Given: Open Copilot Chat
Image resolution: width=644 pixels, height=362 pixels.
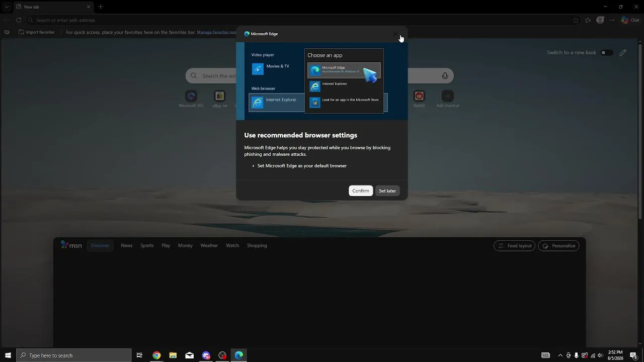Looking at the screenshot, I should 630,20.
